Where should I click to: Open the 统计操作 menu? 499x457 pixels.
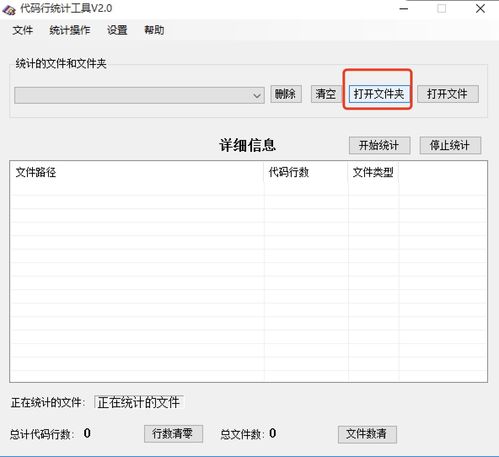[x=70, y=30]
